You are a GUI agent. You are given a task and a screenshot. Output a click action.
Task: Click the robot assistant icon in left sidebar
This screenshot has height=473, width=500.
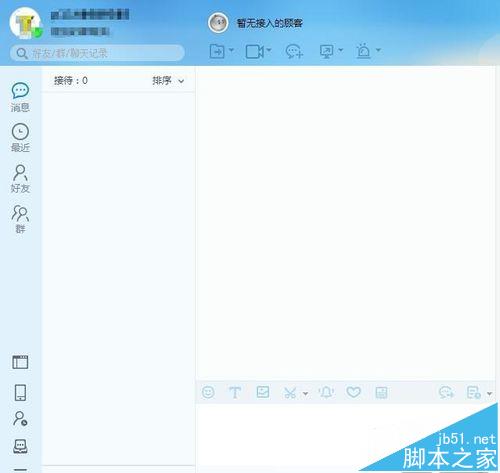pos(20,446)
